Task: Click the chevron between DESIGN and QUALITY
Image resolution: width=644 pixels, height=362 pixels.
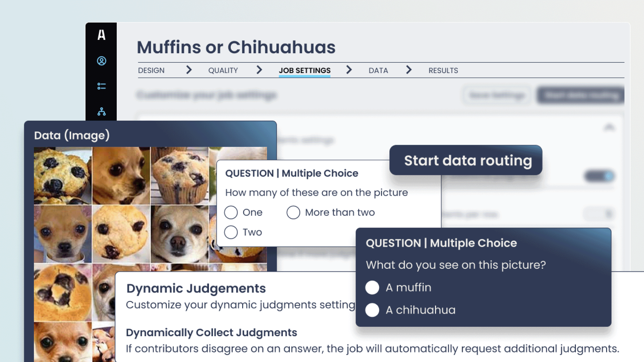Action: point(189,70)
